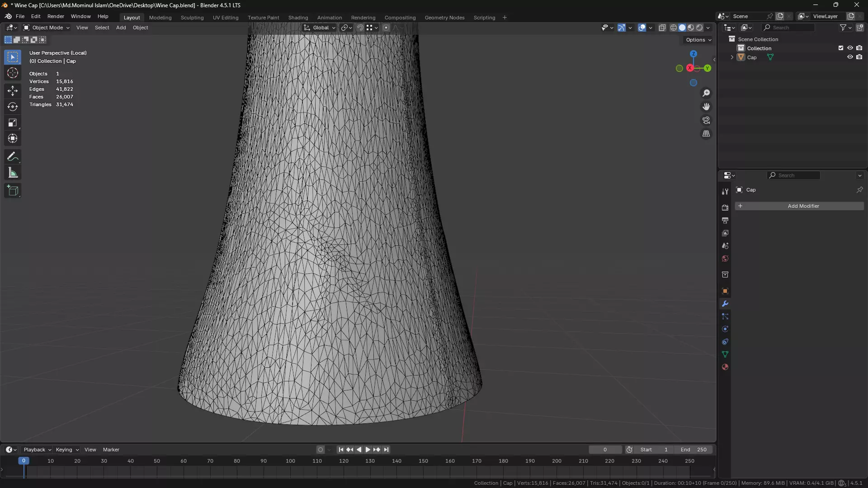Screen dimensions: 868x488
Task: Open the Object properties tab
Action: [x=725, y=291]
